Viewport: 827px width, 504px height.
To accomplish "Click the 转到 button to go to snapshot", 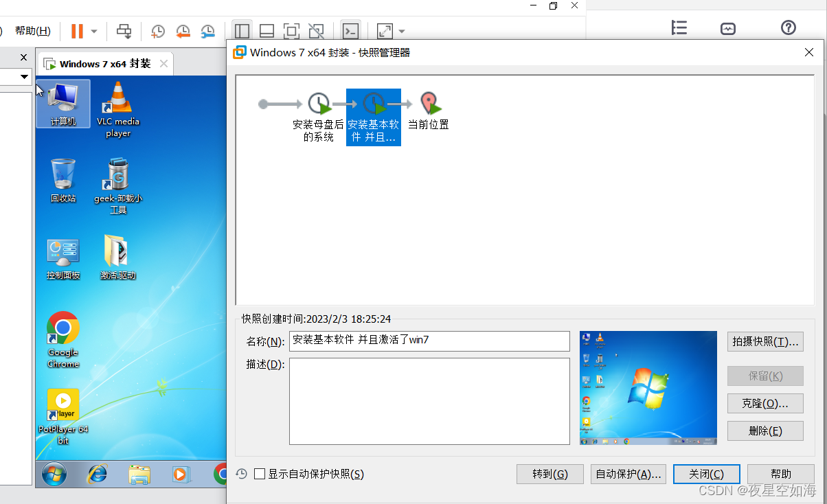I will [550, 474].
